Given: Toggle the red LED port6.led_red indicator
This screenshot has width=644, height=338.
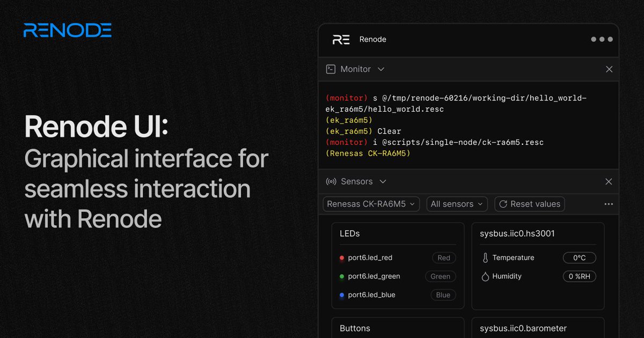Looking at the screenshot, I should coord(342,258).
